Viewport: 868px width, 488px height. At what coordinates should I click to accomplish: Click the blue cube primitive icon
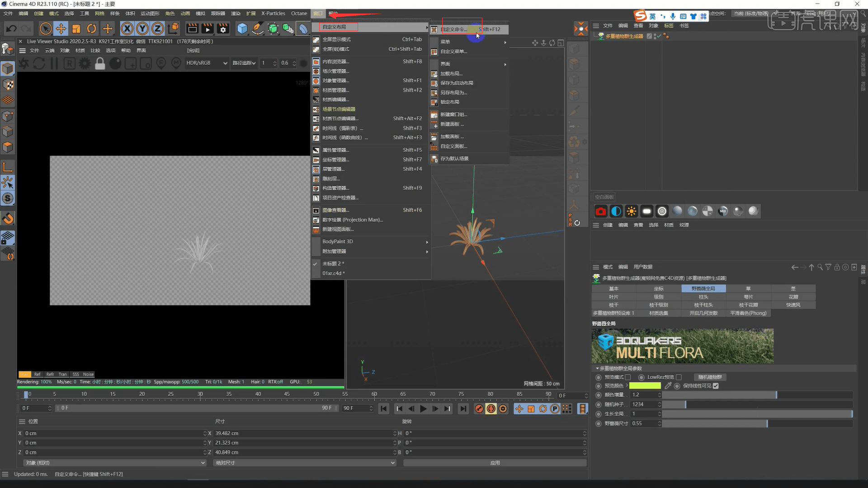click(242, 28)
